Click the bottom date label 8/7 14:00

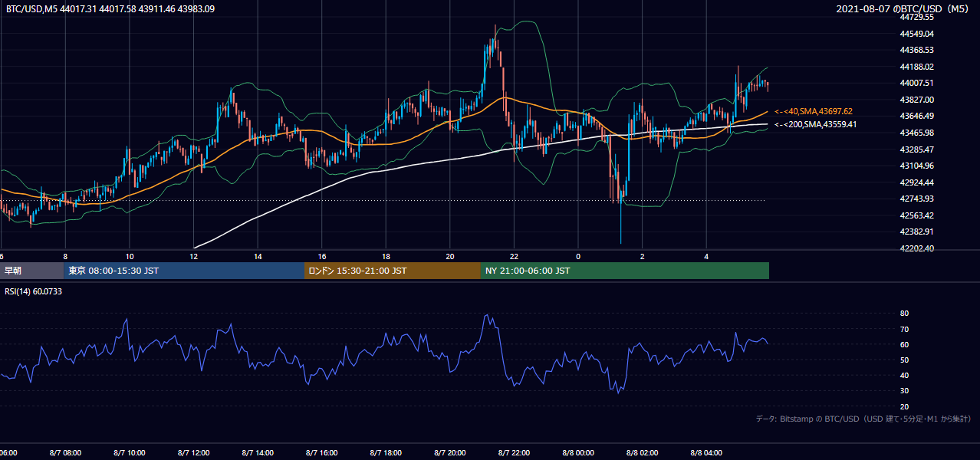[x=258, y=453]
